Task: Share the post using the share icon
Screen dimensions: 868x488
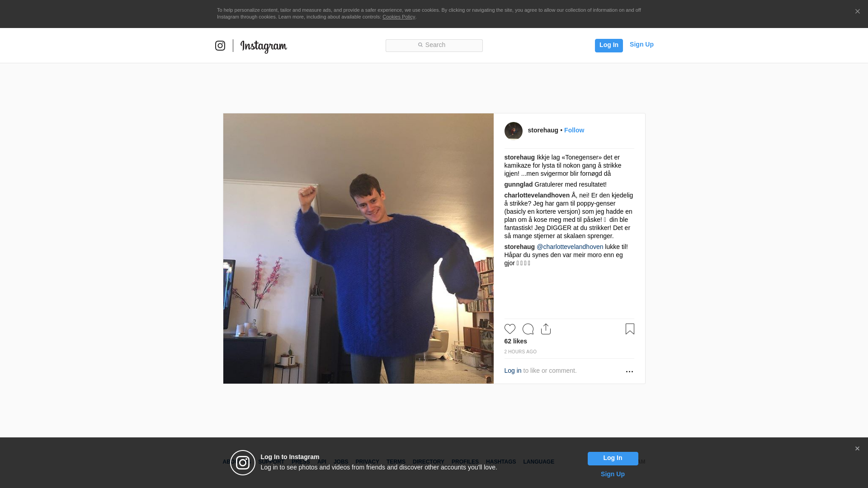Action: point(546,329)
